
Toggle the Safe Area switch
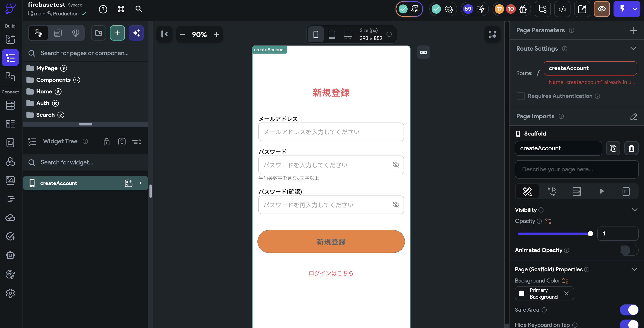point(629,310)
